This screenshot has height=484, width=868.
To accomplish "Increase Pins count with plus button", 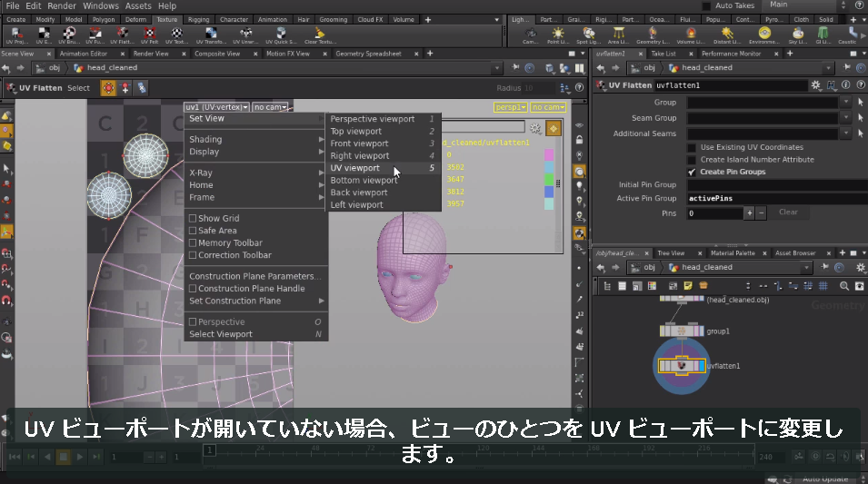I will tap(750, 213).
